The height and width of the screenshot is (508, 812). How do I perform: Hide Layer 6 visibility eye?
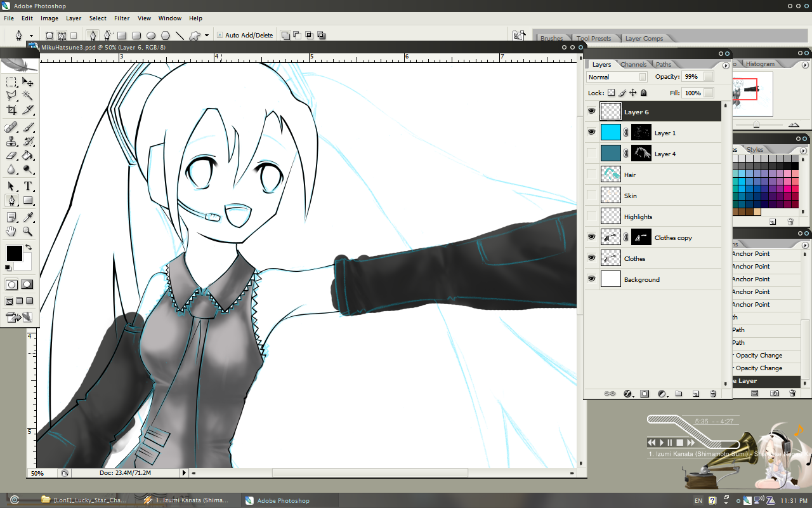[x=592, y=112]
